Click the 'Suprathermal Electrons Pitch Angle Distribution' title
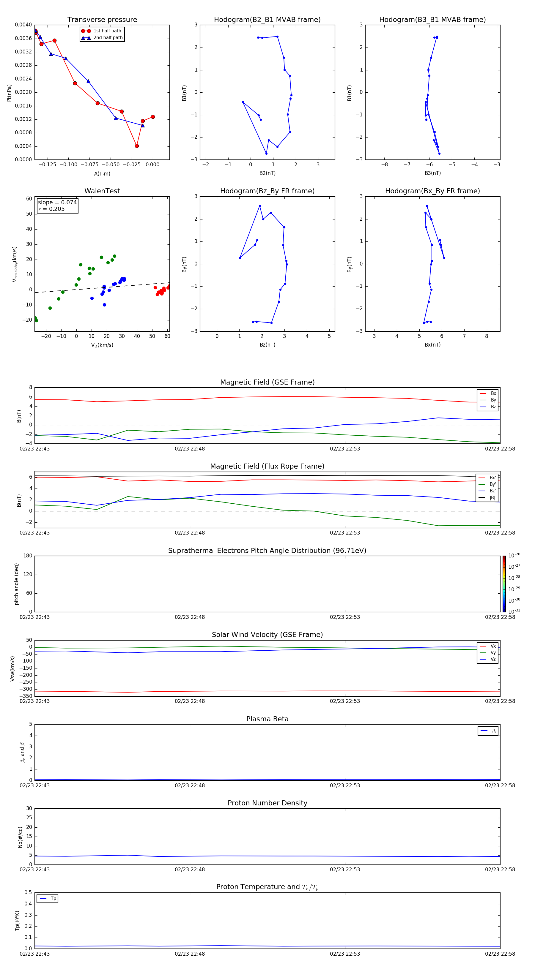The width and height of the screenshot is (535, 980). click(267, 551)
